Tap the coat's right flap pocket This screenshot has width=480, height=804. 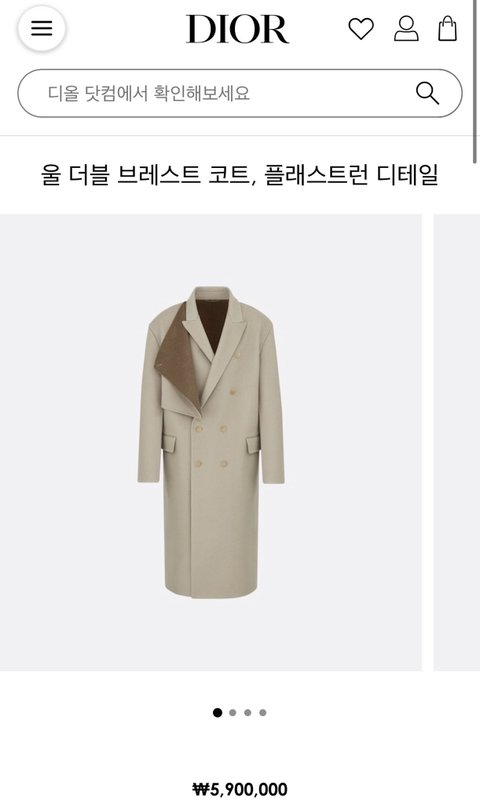pos(253,444)
